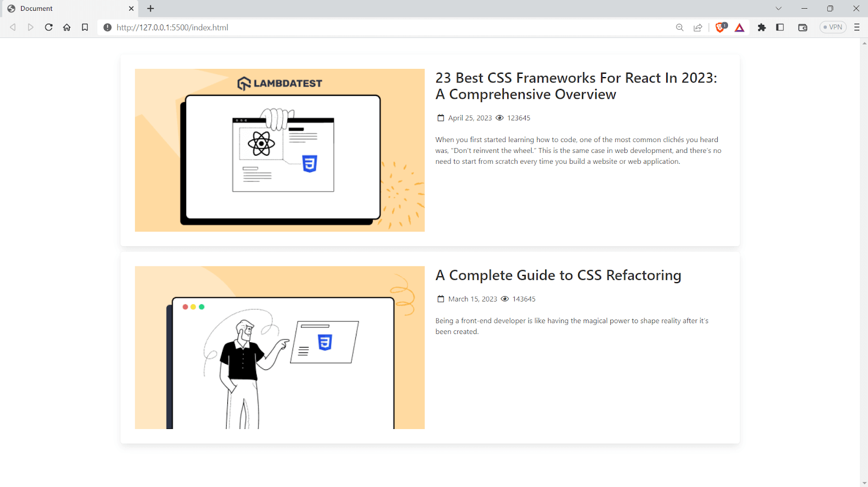Open the 23 Best CSS Frameworks headline
Viewport: 868px width, 487px height.
(x=576, y=86)
